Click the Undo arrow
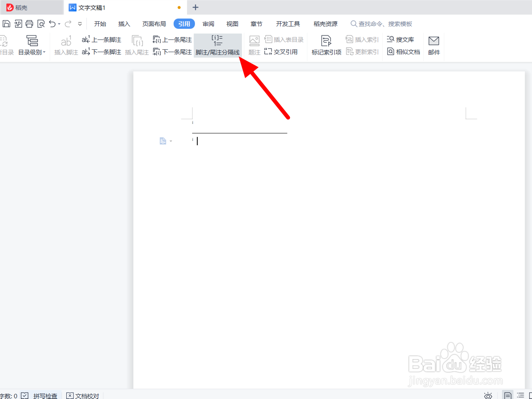 [52, 24]
